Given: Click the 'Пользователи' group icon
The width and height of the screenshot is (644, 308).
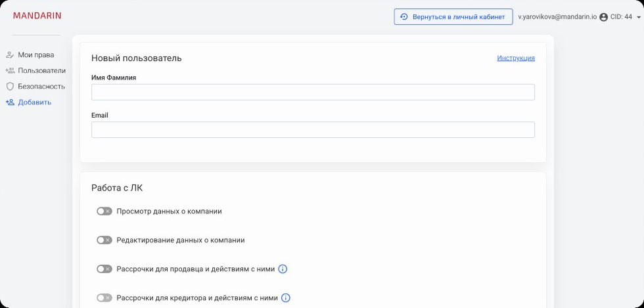Looking at the screenshot, I should pyautogui.click(x=10, y=71).
